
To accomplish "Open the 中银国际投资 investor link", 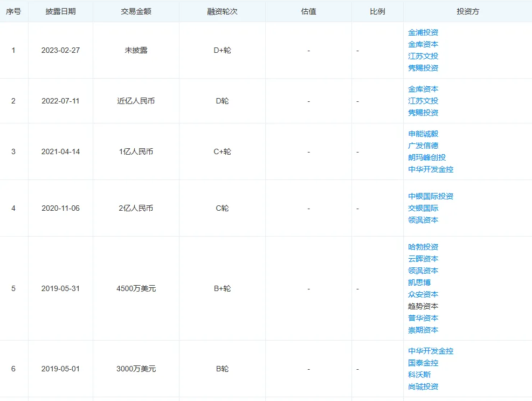I will [x=431, y=196].
